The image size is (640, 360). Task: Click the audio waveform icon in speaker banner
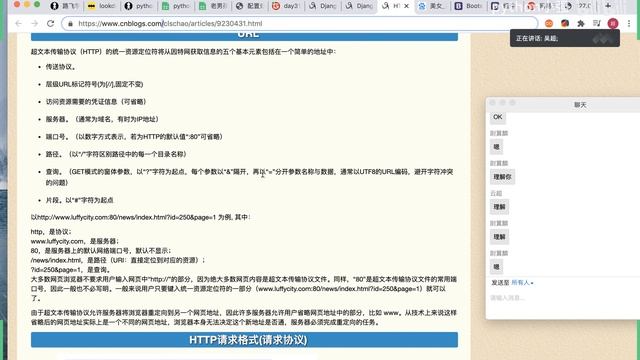click(602, 38)
